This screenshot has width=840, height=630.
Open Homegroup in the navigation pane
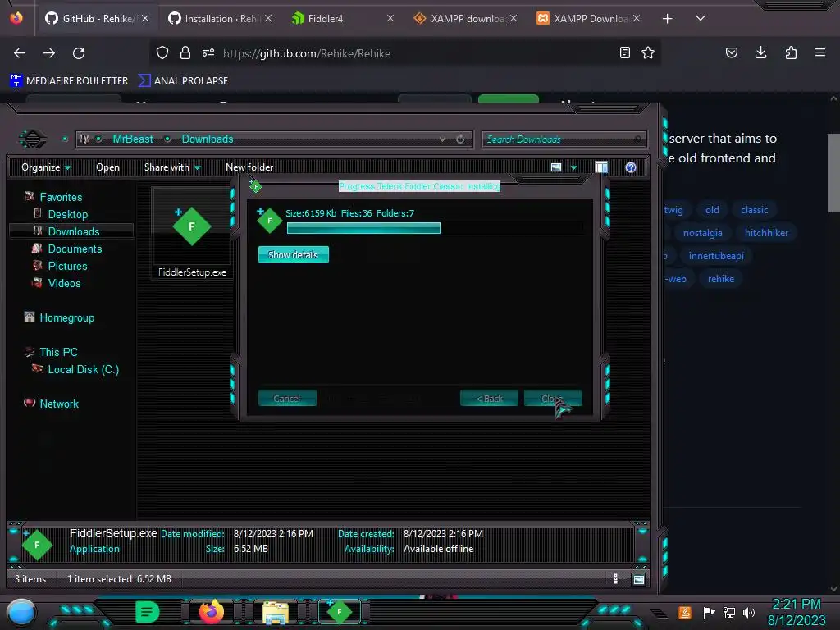tap(66, 317)
